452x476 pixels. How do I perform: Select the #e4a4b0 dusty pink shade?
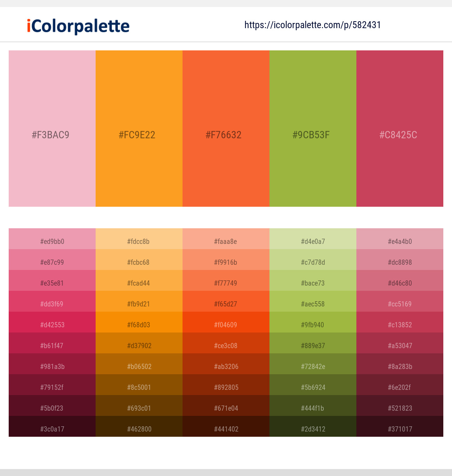coord(400,239)
